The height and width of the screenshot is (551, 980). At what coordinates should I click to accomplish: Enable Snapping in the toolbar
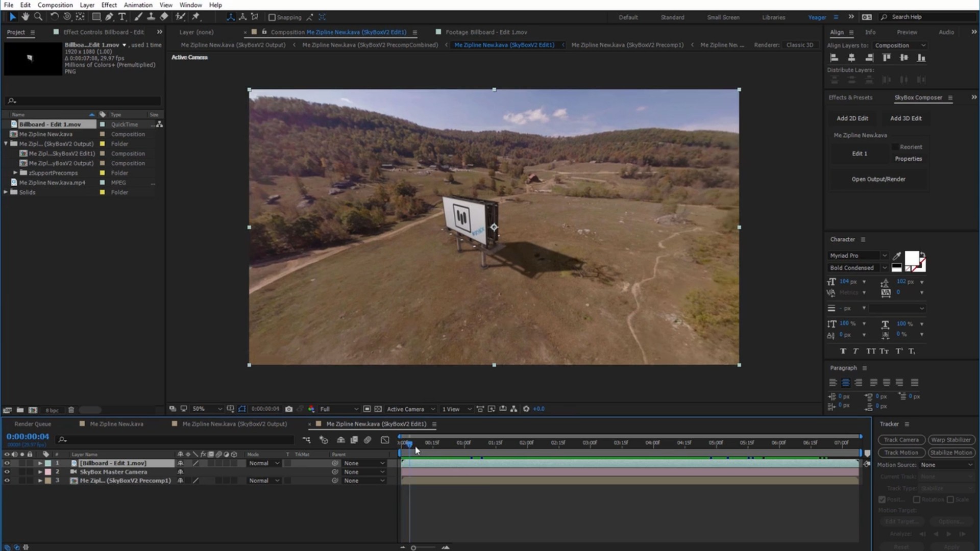pyautogui.click(x=272, y=17)
